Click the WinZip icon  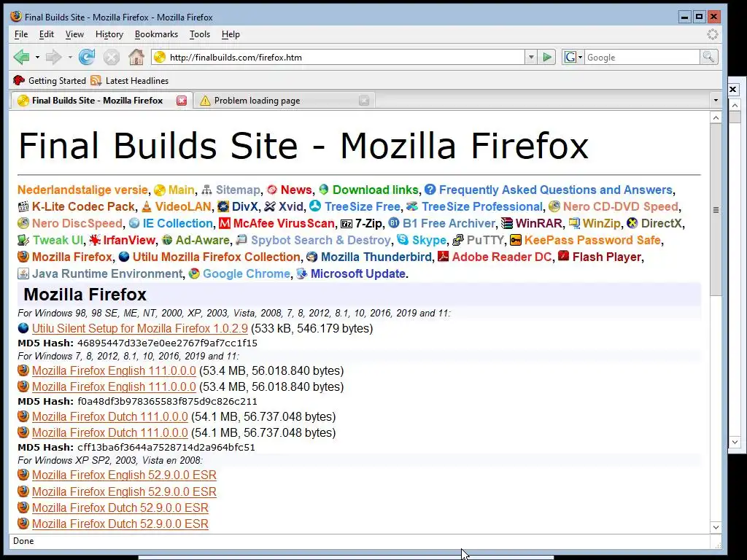coord(574,223)
